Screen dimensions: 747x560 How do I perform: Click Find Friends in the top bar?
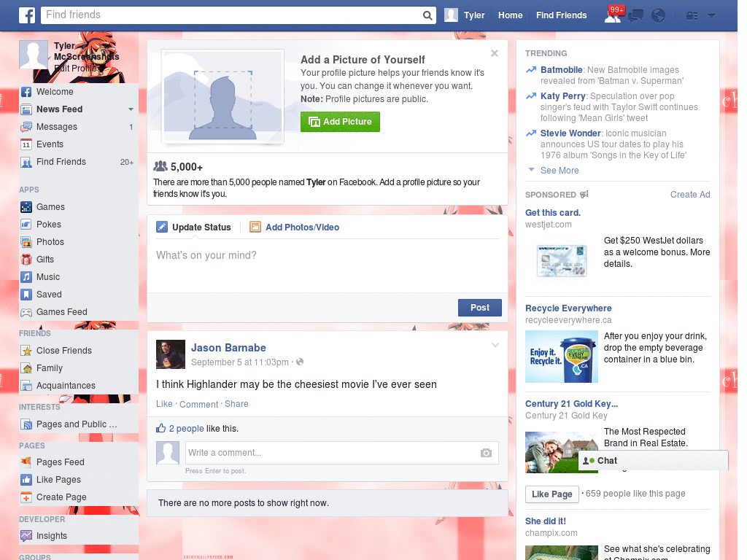coord(561,15)
